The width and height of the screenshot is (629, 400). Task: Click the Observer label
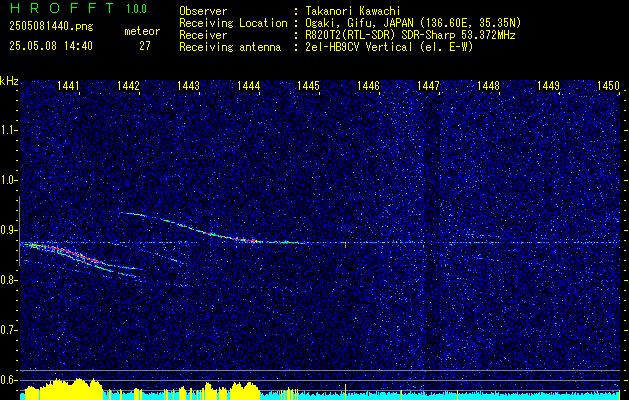[203, 11]
